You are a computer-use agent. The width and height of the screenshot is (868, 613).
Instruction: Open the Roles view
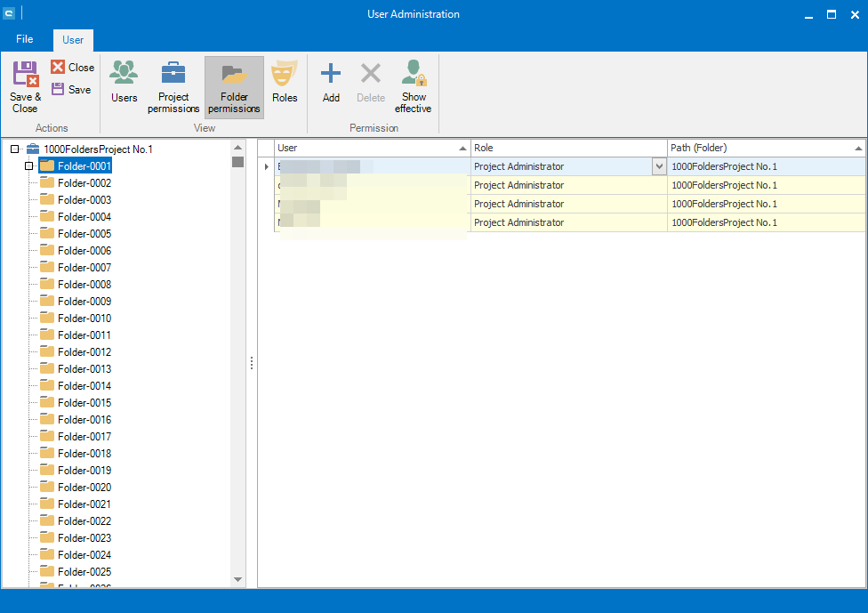click(x=285, y=82)
